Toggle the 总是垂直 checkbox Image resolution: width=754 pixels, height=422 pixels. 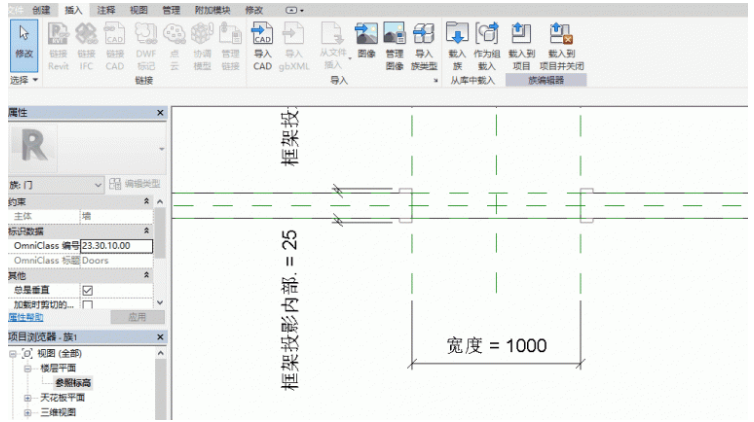[88, 290]
